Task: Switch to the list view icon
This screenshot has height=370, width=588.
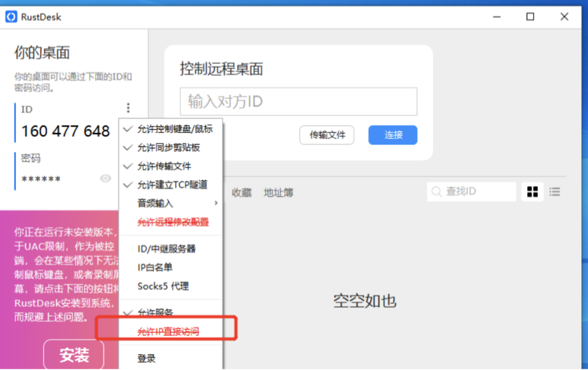Action: tap(555, 192)
